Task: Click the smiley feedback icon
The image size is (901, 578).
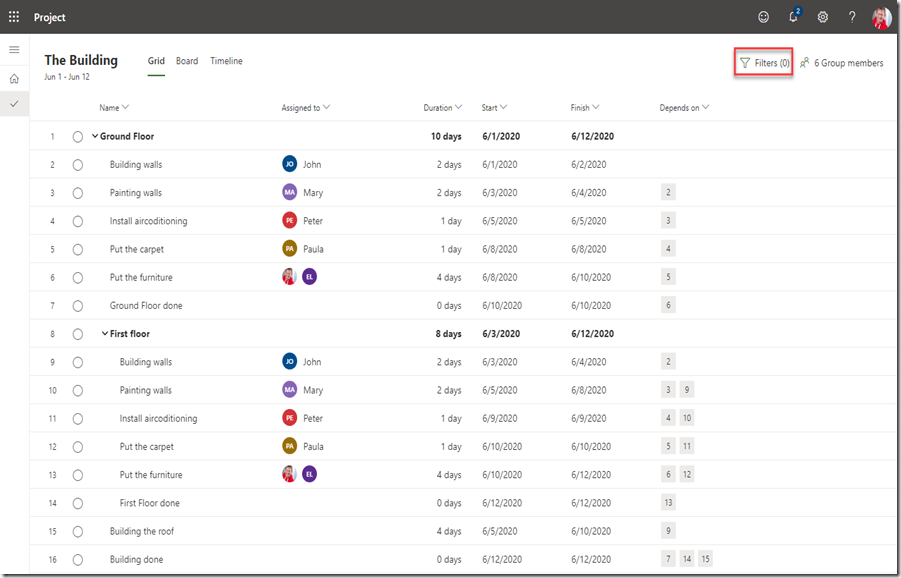Action: [764, 17]
